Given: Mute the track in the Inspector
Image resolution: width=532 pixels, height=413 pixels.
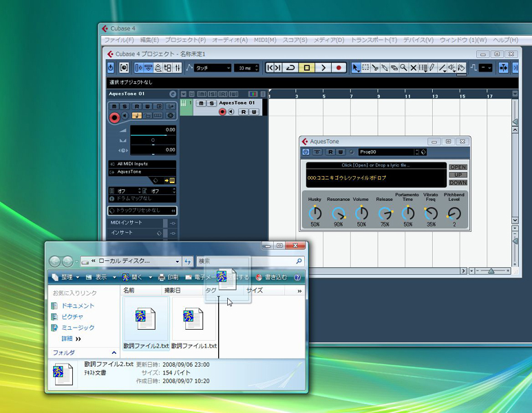Looking at the screenshot, I should pyautogui.click(x=114, y=107).
